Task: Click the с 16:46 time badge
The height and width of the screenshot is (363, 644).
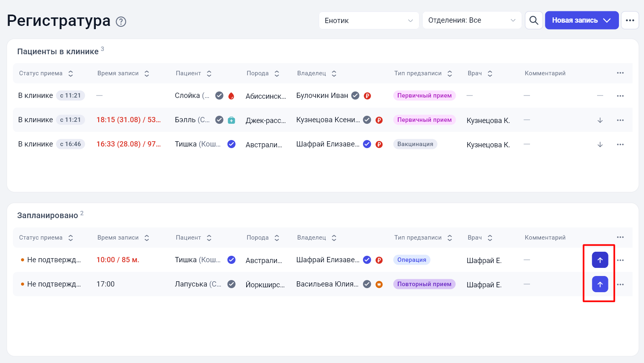Action: tap(70, 144)
